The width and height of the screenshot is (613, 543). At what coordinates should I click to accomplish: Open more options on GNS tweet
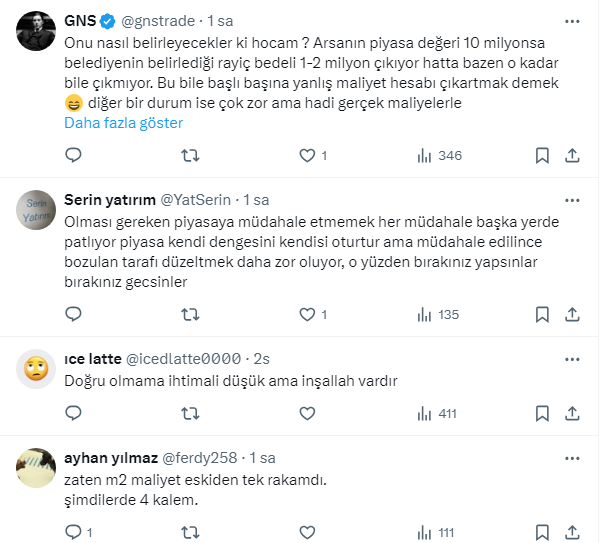tap(572, 18)
